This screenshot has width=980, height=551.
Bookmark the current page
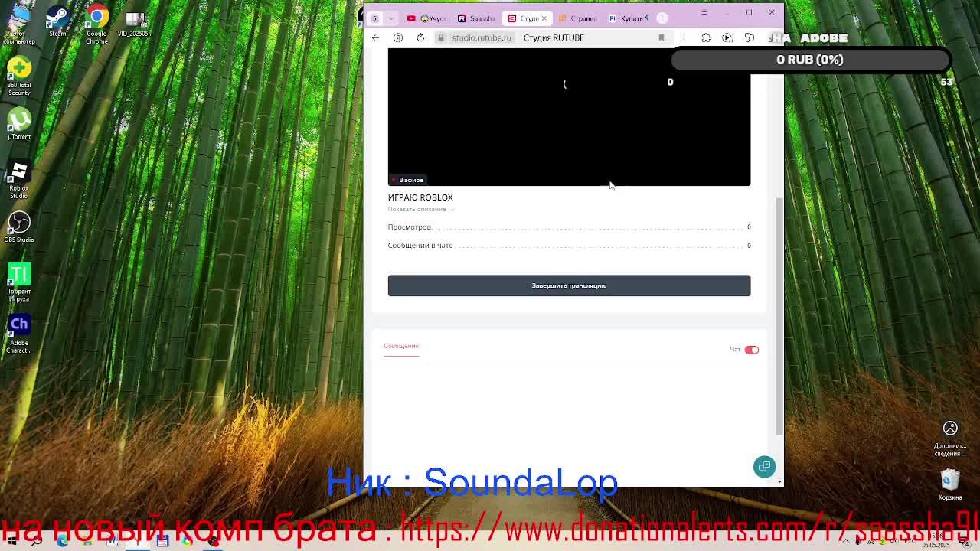coord(661,37)
